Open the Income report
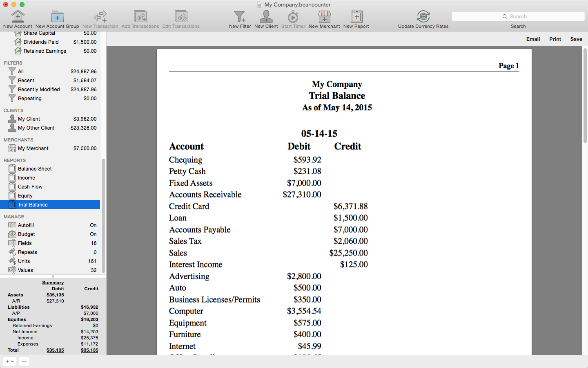 (x=50, y=178)
